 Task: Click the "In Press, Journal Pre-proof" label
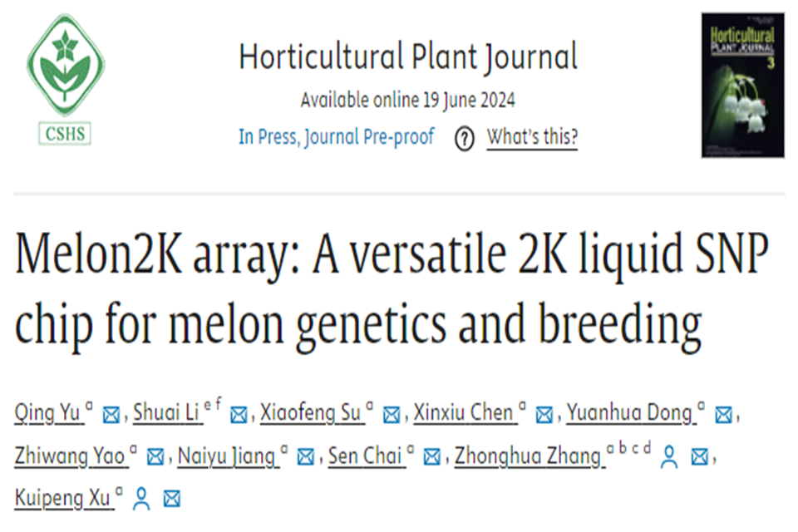click(336, 137)
